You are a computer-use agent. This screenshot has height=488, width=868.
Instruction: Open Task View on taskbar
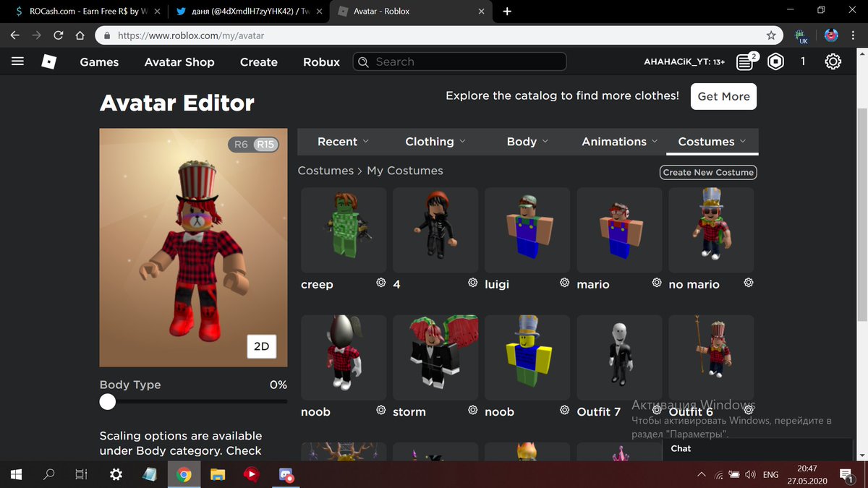pyautogui.click(x=82, y=475)
